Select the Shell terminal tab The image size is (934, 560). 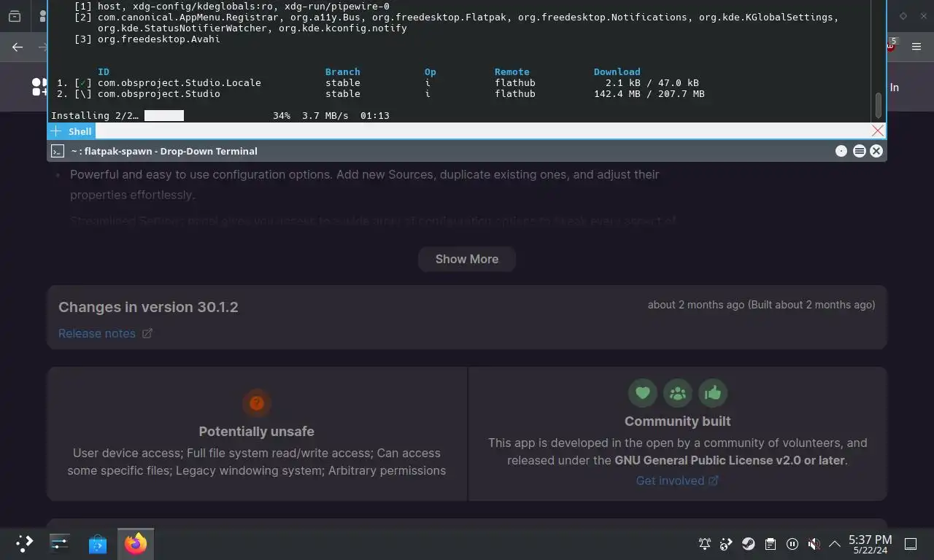(80, 131)
